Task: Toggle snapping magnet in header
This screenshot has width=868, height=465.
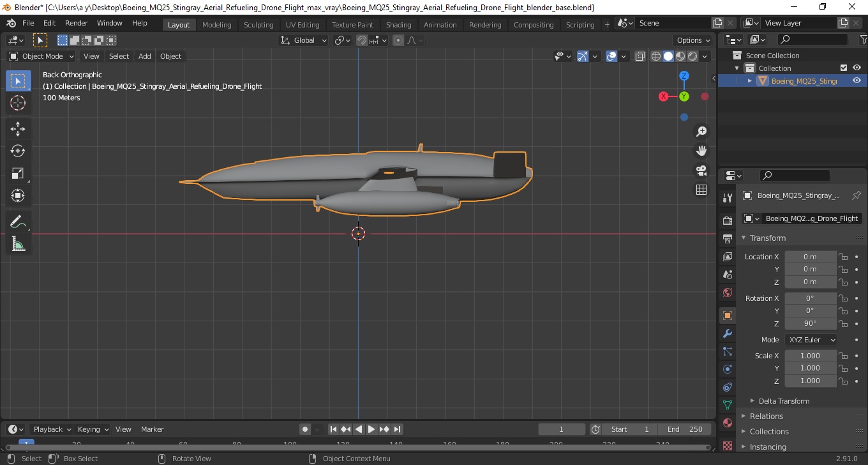Action: coord(362,40)
